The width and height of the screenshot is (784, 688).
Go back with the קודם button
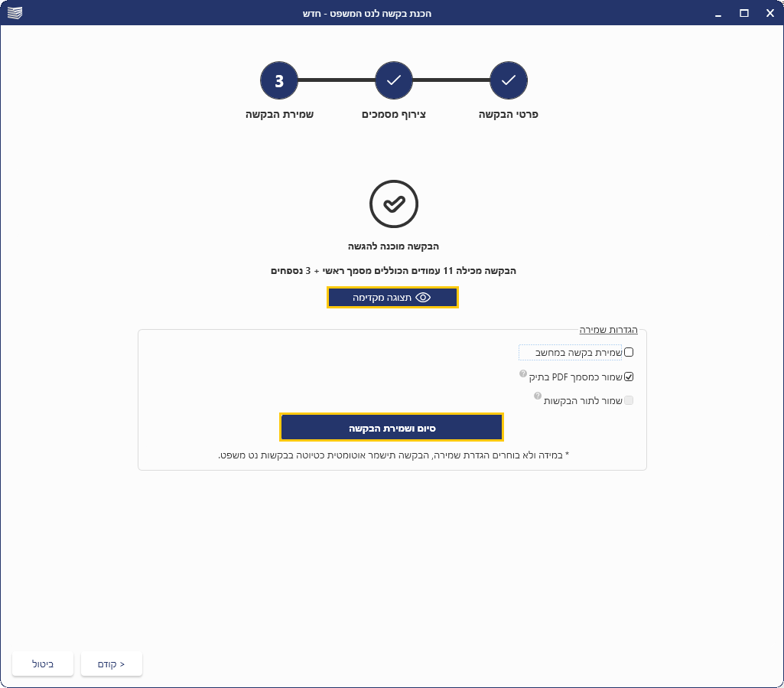tap(112, 664)
